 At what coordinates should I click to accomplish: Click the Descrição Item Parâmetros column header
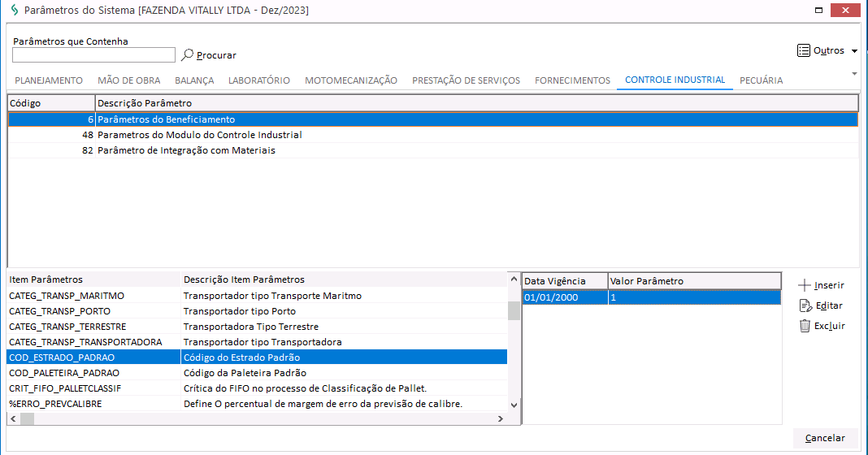pyautogui.click(x=344, y=279)
